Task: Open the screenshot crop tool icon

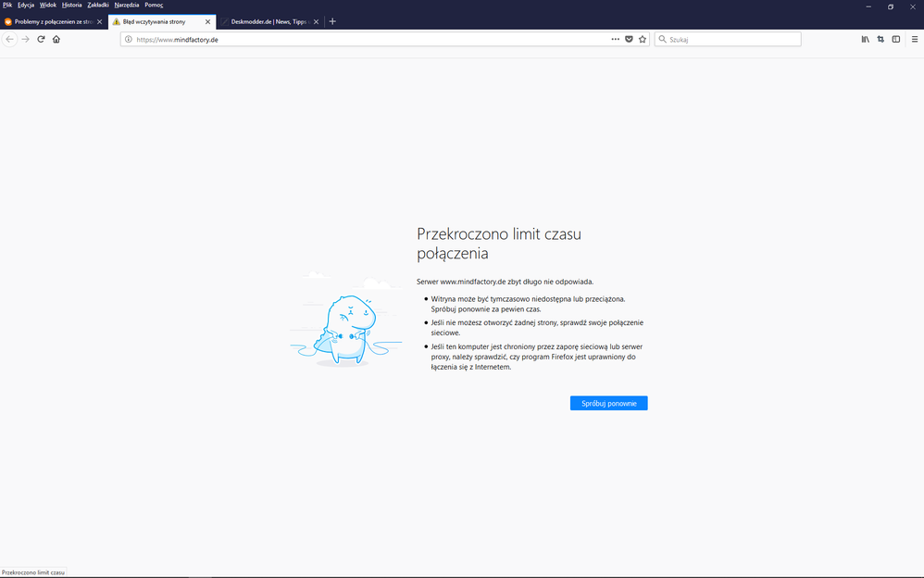Action: [x=880, y=40]
